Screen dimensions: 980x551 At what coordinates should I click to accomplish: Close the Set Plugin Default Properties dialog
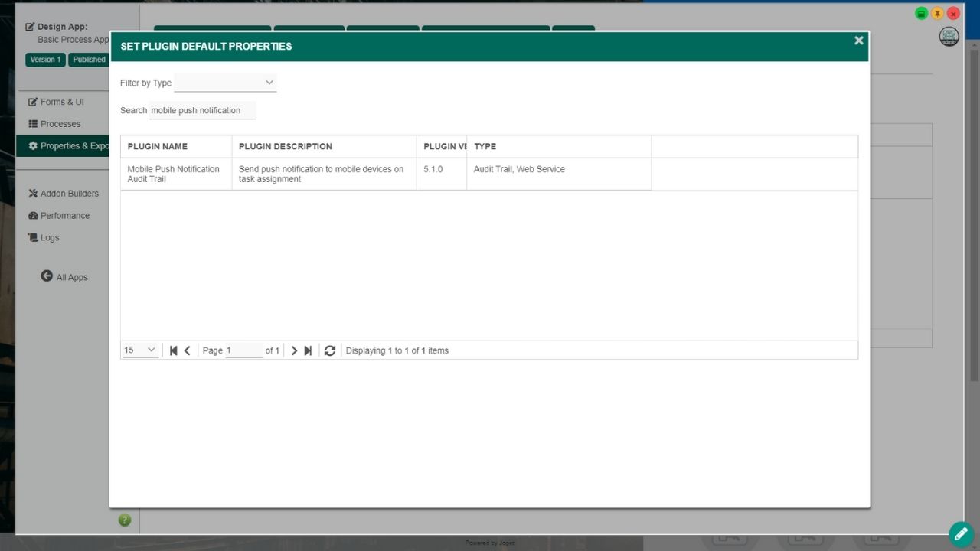point(858,41)
